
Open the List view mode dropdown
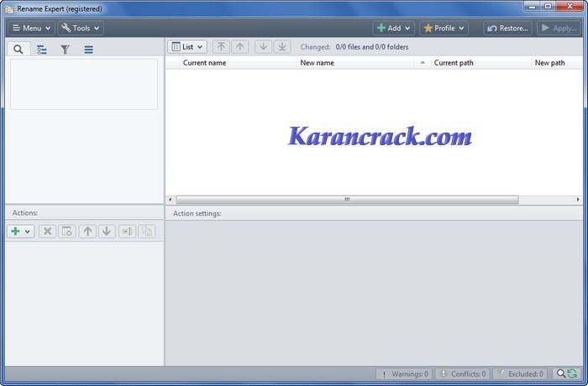pyautogui.click(x=187, y=47)
